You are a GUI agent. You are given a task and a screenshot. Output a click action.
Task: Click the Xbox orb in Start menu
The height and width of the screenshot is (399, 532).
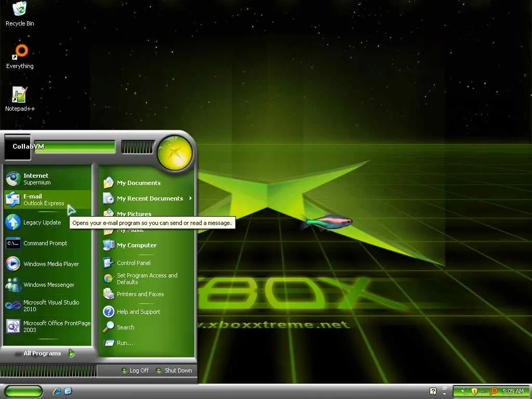coord(175,153)
